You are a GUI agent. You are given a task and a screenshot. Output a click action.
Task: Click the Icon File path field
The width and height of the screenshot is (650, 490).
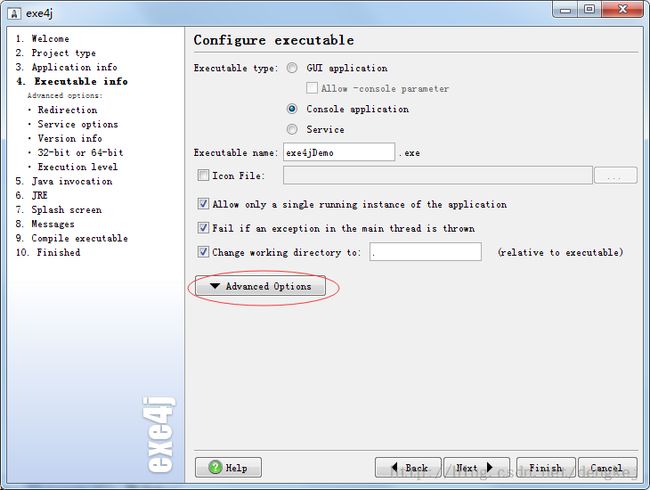(438, 175)
